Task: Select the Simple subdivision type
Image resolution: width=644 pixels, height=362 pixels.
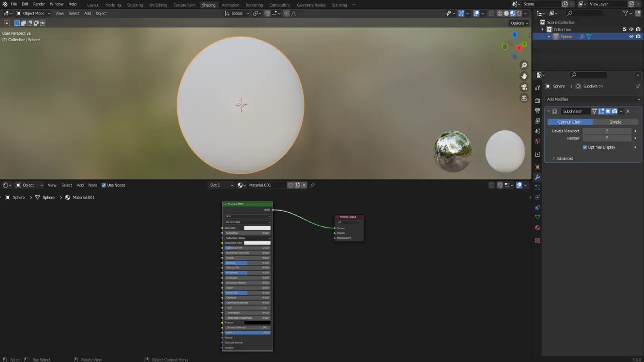Action: point(615,122)
